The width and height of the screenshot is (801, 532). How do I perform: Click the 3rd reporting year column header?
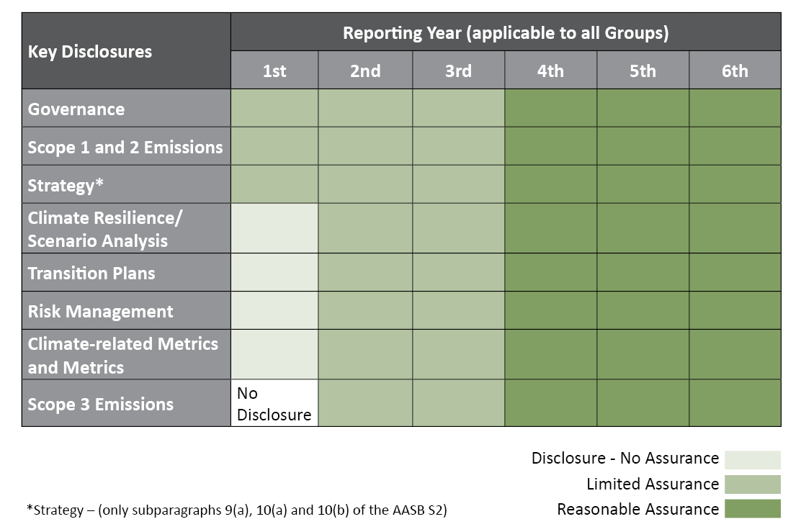pos(458,70)
